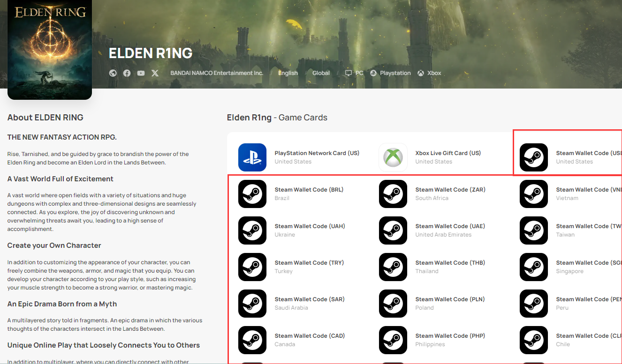Open the YouTube social icon
The height and width of the screenshot is (364, 622).
pyautogui.click(x=141, y=73)
